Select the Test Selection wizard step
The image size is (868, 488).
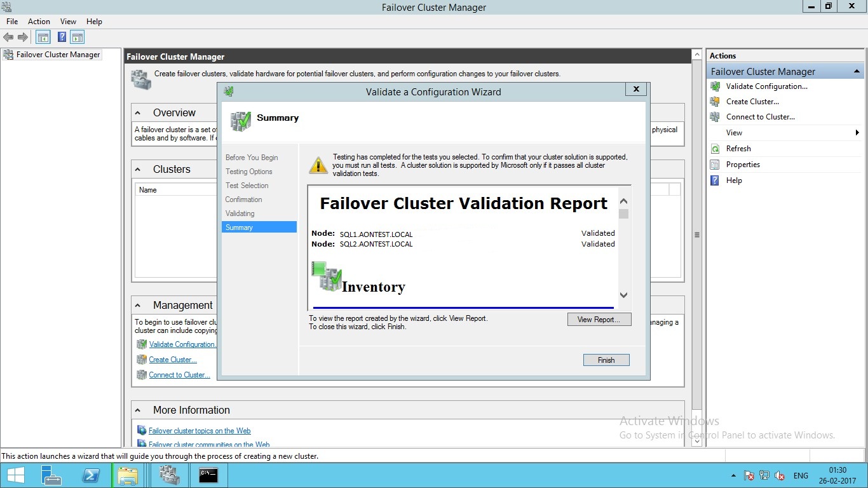[x=247, y=186]
